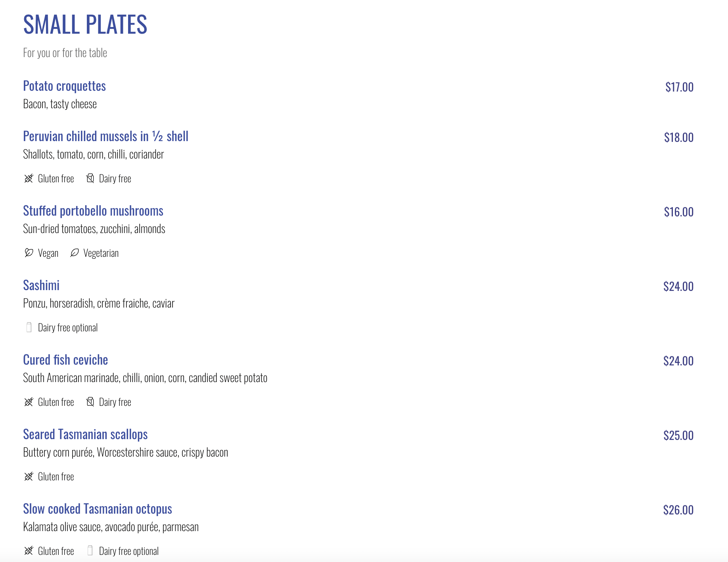Click the $26.00 octopus price

click(678, 510)
